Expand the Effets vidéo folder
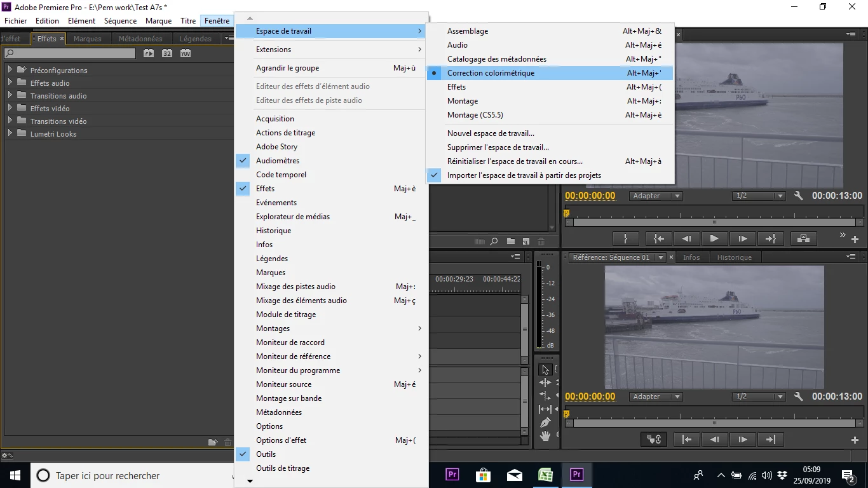This screenshot has width=868, height=488. tap(10, 108)
